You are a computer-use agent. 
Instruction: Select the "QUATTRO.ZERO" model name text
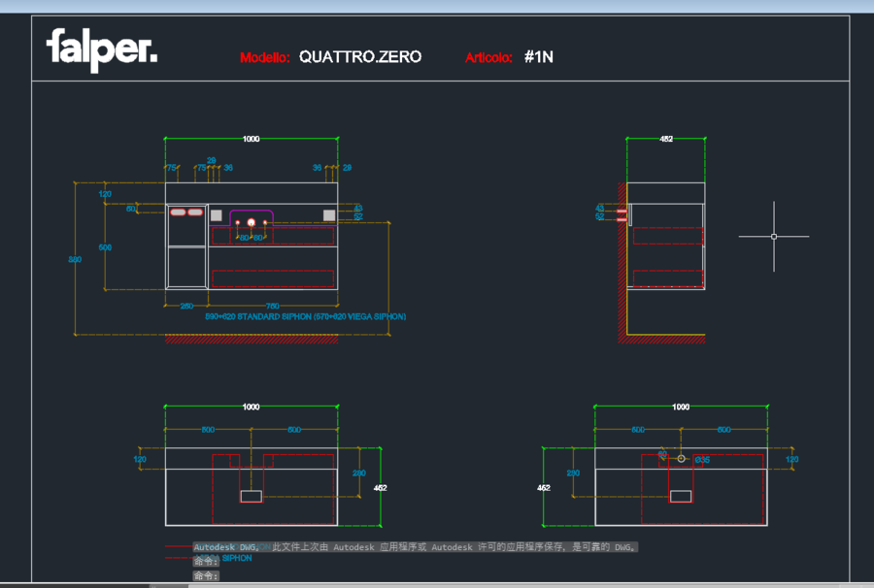click(360, 57)
